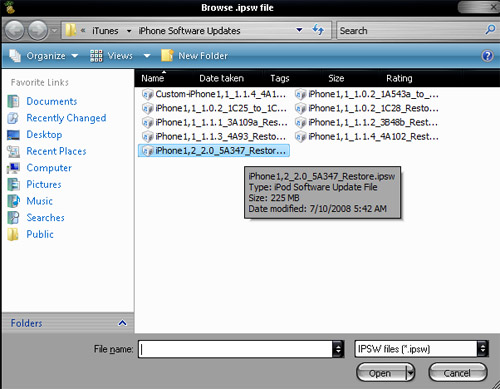Open Recently Changed favorite link

pos(66,118)
